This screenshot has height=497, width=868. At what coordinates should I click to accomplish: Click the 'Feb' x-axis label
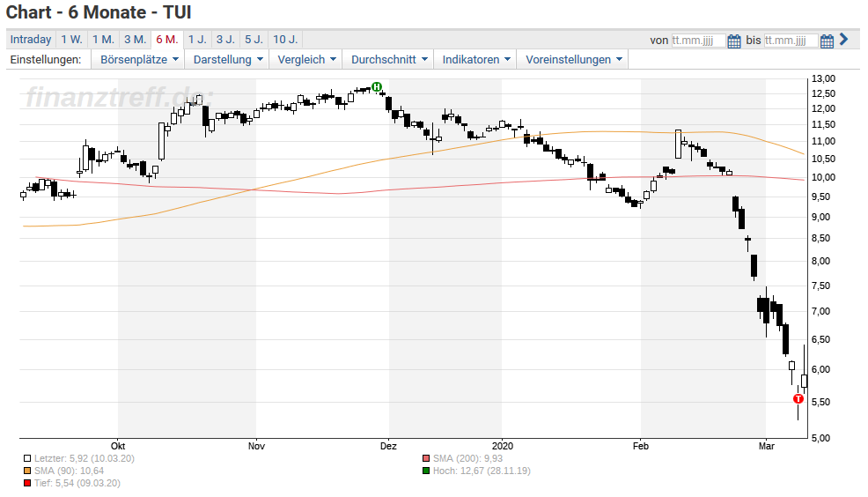click(x=641, y=446)
